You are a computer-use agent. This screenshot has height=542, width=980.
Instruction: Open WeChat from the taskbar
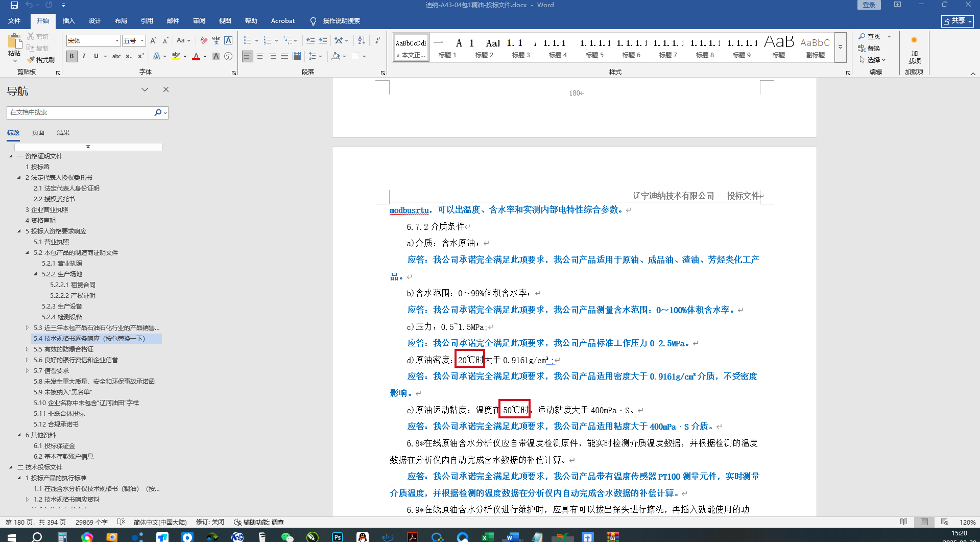coord(288,536)
